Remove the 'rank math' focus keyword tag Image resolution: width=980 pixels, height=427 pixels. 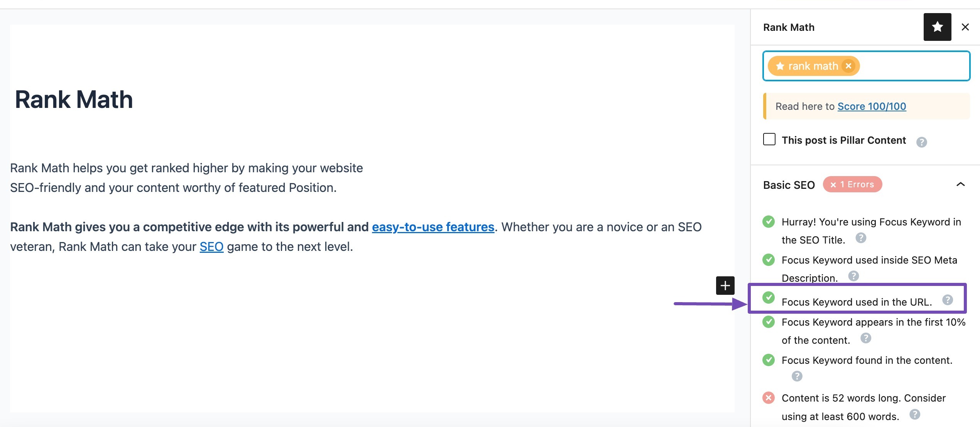point(848,66)
